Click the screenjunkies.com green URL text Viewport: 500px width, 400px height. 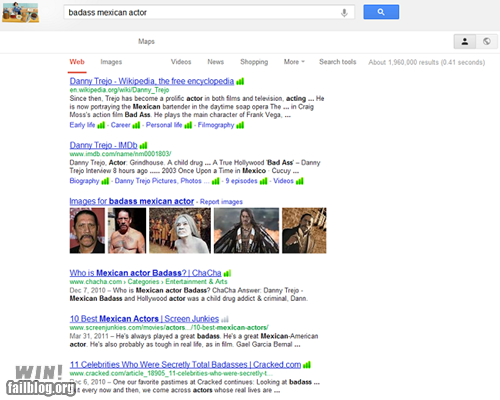[x=169, y=328]
